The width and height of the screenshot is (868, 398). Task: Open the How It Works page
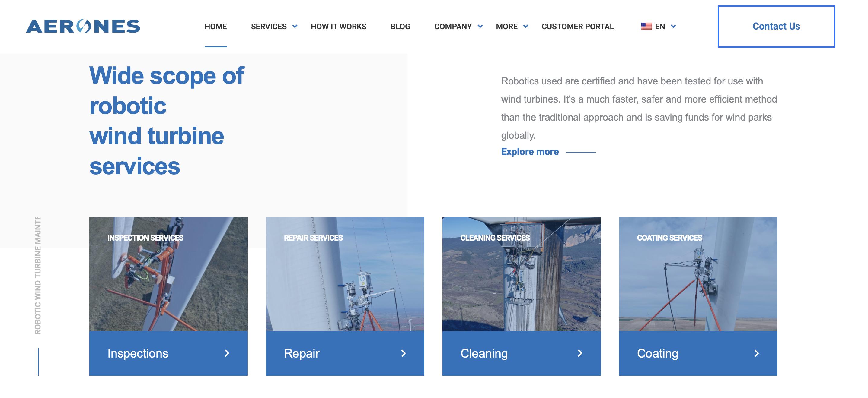point(338,26)
